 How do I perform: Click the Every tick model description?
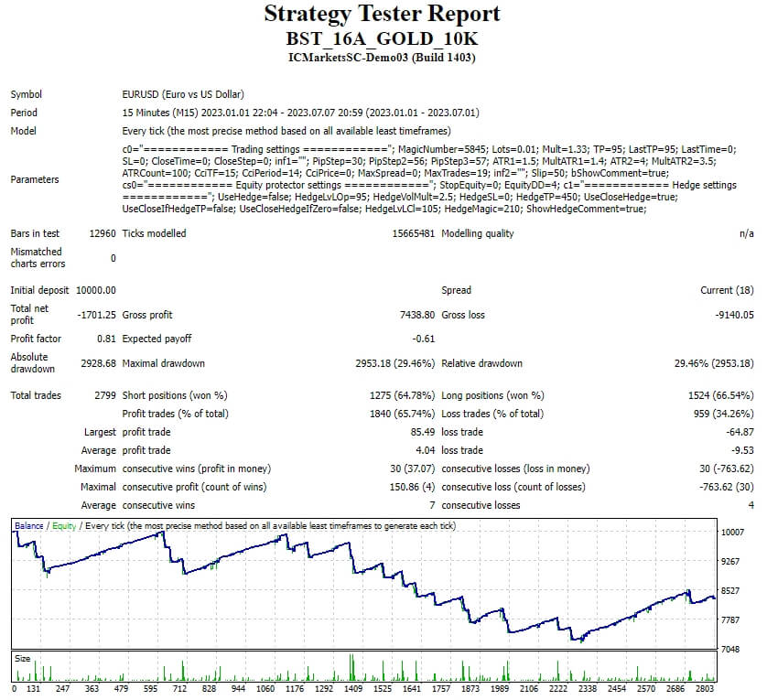(286, 131)
